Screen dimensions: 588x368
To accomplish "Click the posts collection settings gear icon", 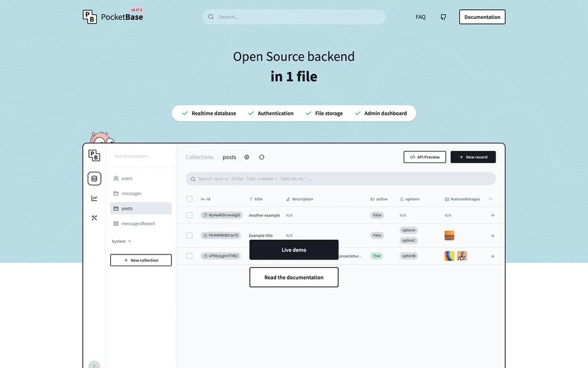I will 247,157.
